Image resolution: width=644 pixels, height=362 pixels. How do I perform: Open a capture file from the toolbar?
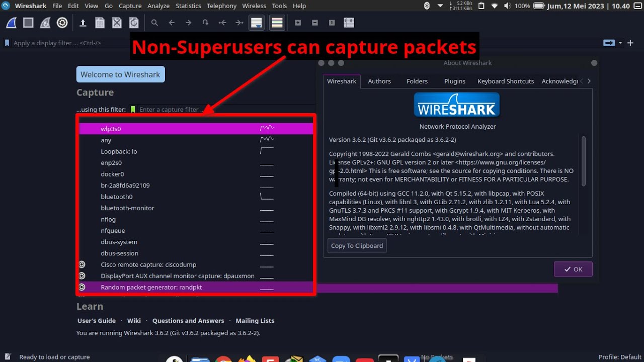[x=83, y=23]
